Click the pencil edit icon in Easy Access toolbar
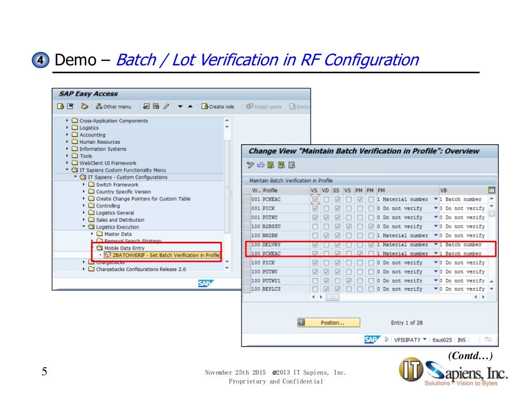The image size is (532, 411). pos(166,106)
